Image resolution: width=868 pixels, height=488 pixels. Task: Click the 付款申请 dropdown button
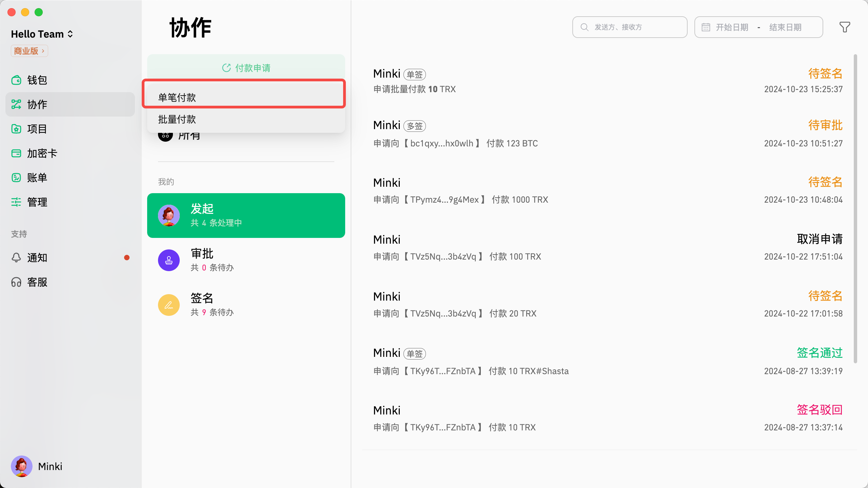246,68
